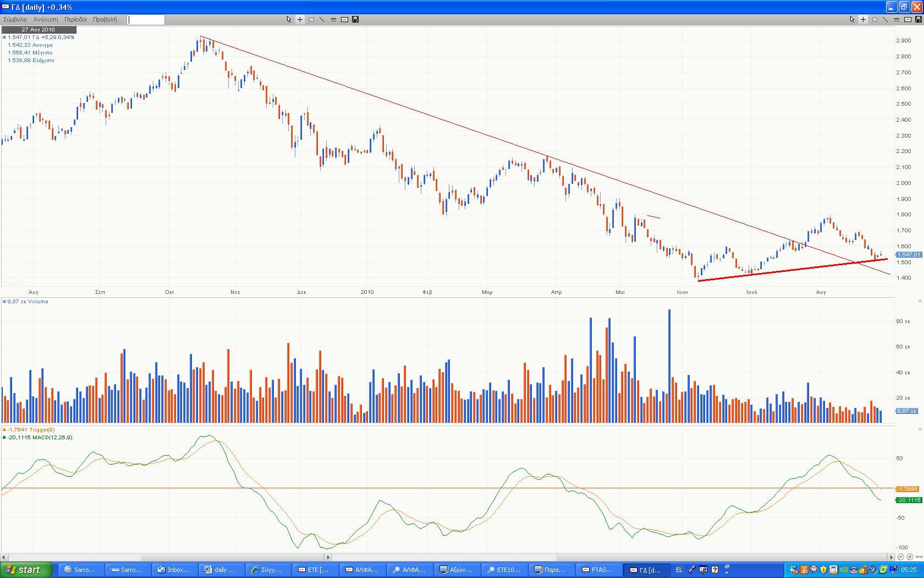Select the trendline drawing tool in left toolbar

(322, 19)
